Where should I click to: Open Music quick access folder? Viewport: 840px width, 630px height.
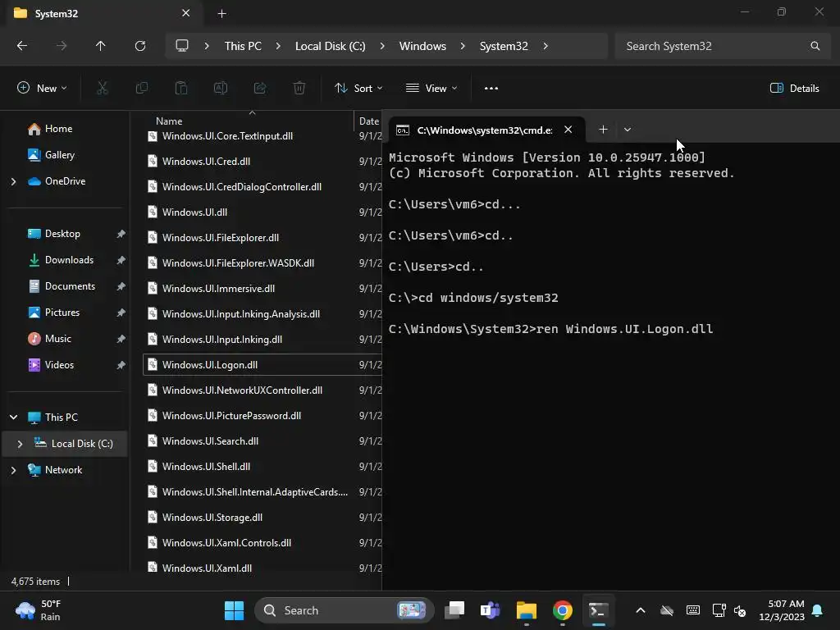click(58, 339)
